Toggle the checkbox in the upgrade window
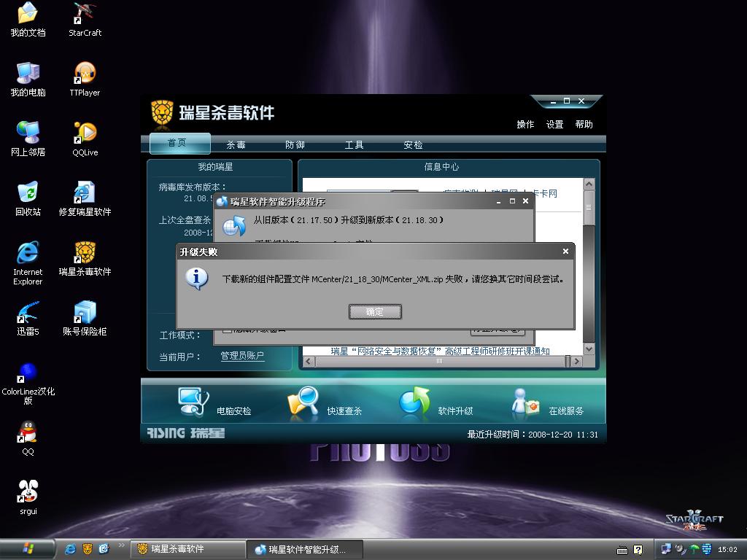The image size is (747, 560). point(228,330)
